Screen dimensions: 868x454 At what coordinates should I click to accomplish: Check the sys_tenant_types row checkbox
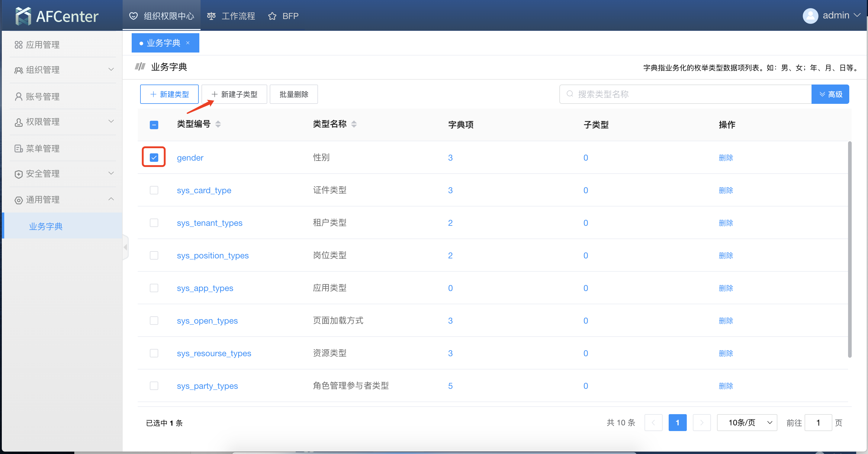coord(154,222)
